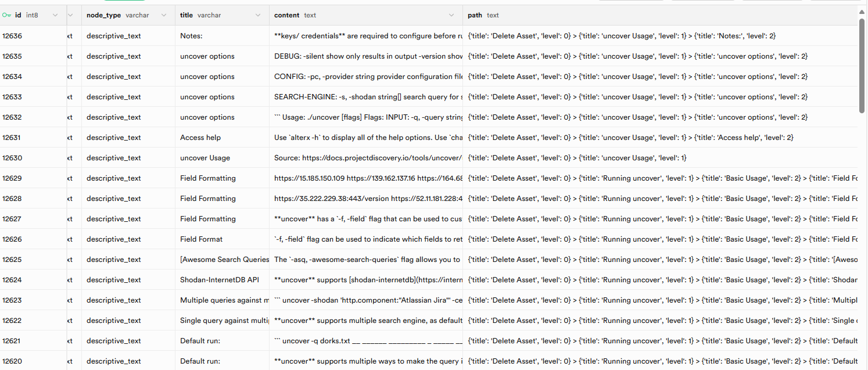The width and height of the screenshot is (868, 370).
Task: Click 'Default run:' title in row 12621
Action: [x=223, y=341]
